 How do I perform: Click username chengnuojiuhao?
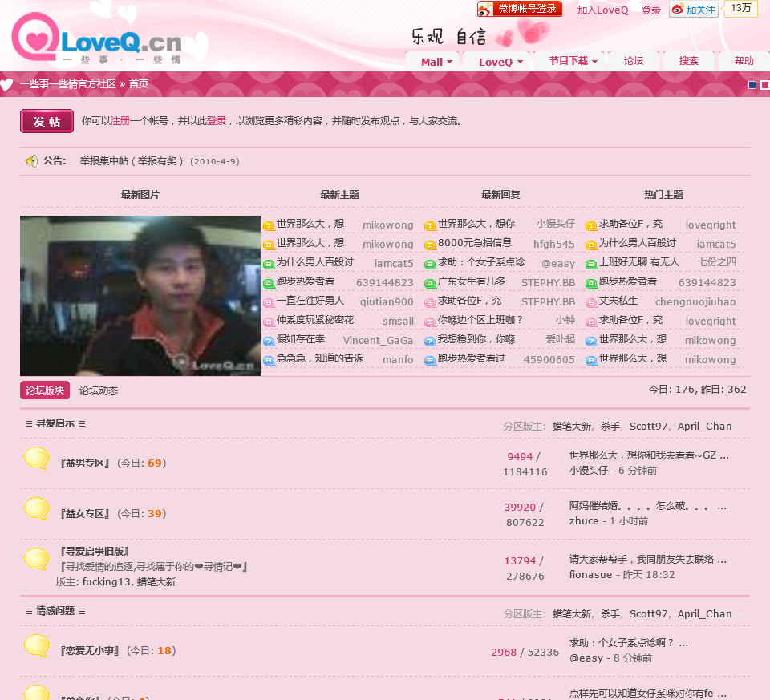(695, 302)
